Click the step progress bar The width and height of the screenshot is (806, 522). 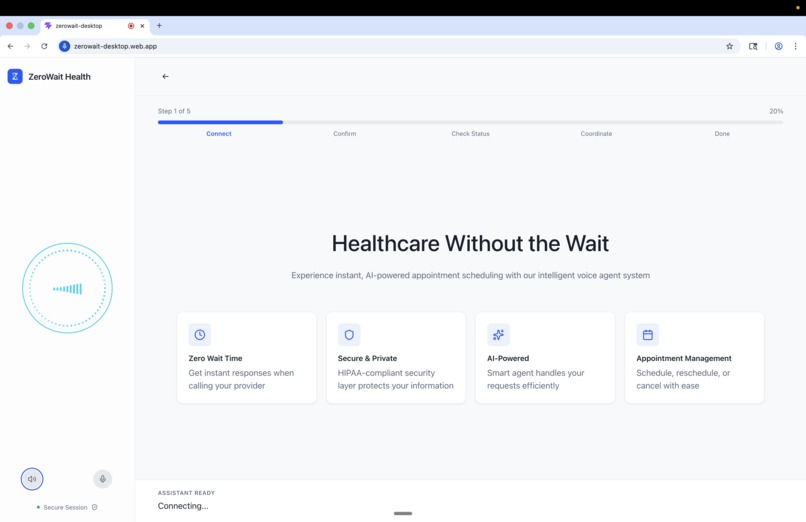coord(470,122)
